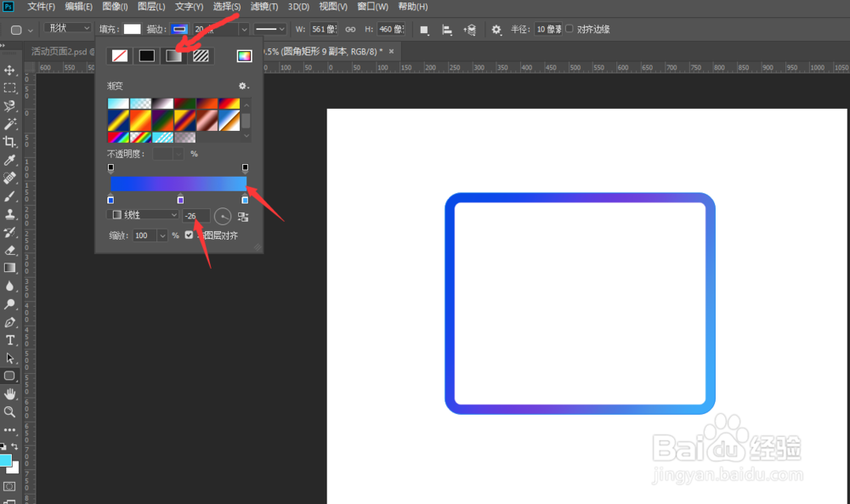Open the Edit Toolbar three-dots menu
The height and width of the screenshot is (504, 850).
tap(9, 430)
